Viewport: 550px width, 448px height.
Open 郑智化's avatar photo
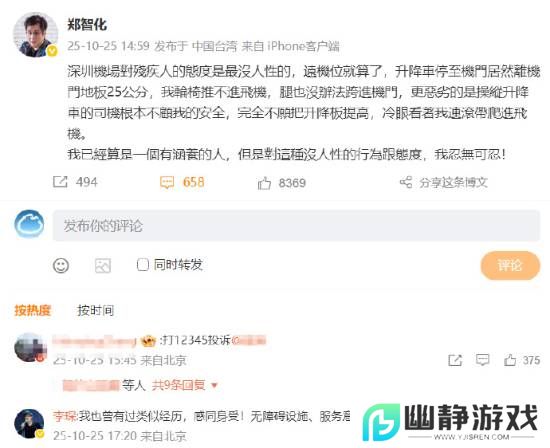(35, 34)
